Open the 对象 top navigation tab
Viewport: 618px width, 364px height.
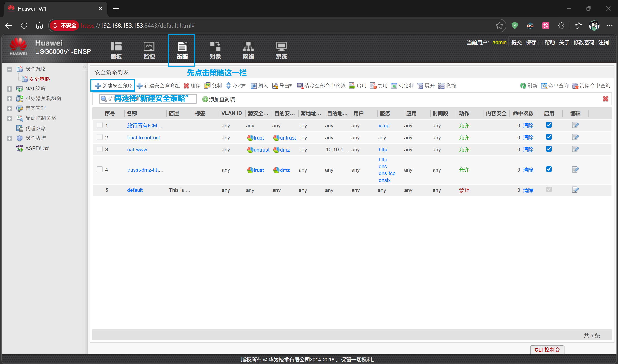click(x=215, y=51)
